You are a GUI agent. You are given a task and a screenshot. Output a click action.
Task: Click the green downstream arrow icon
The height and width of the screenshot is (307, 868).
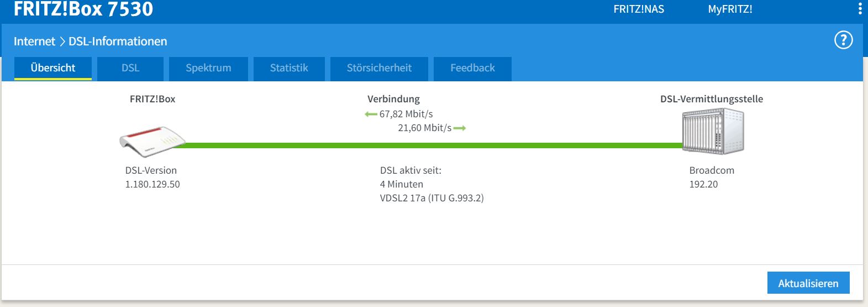[371, 114]
